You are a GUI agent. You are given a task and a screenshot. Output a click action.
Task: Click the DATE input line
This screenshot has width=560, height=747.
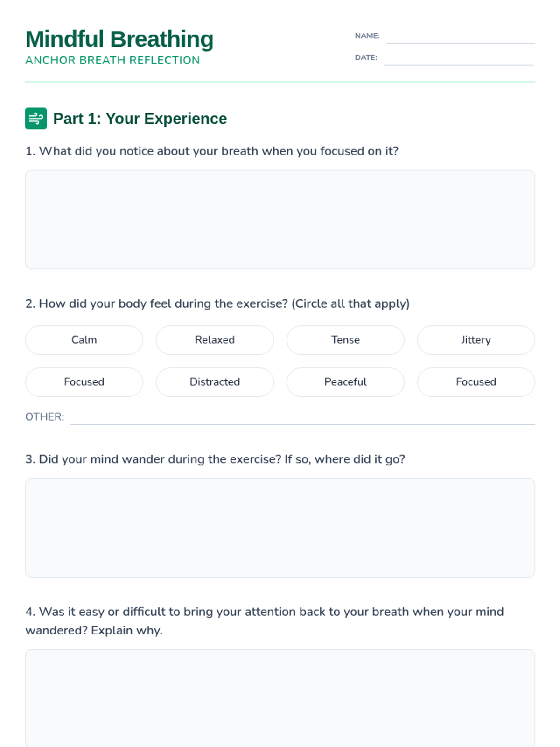tap(458, 59)
